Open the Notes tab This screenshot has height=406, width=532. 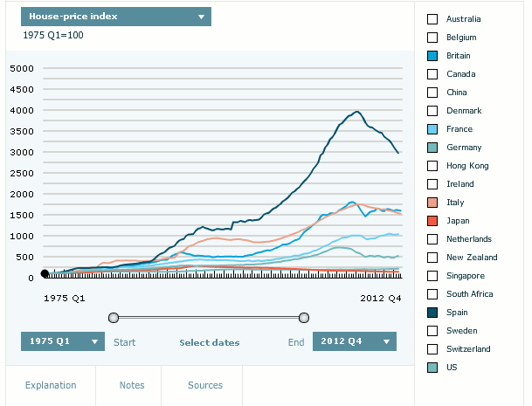(132, 385)
